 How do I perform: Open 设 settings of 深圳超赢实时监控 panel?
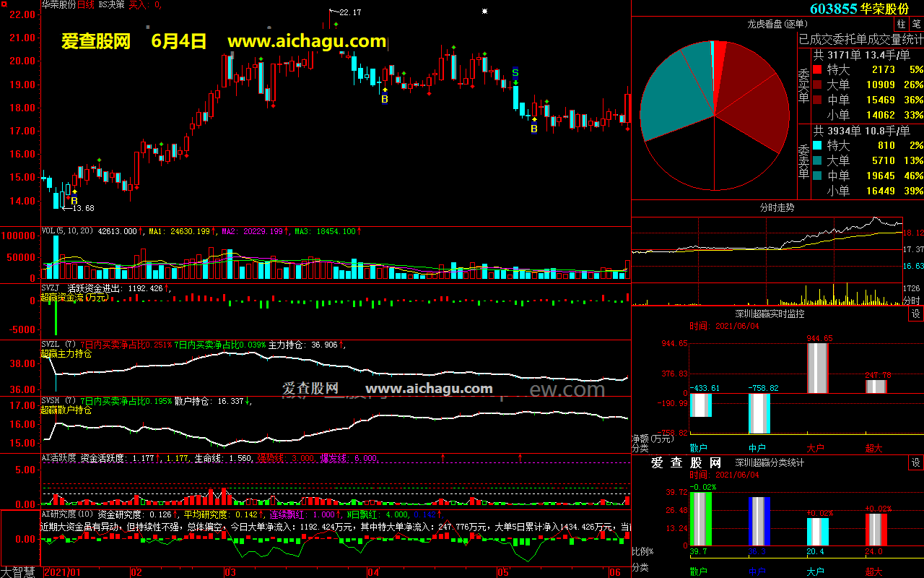(916, 314)
